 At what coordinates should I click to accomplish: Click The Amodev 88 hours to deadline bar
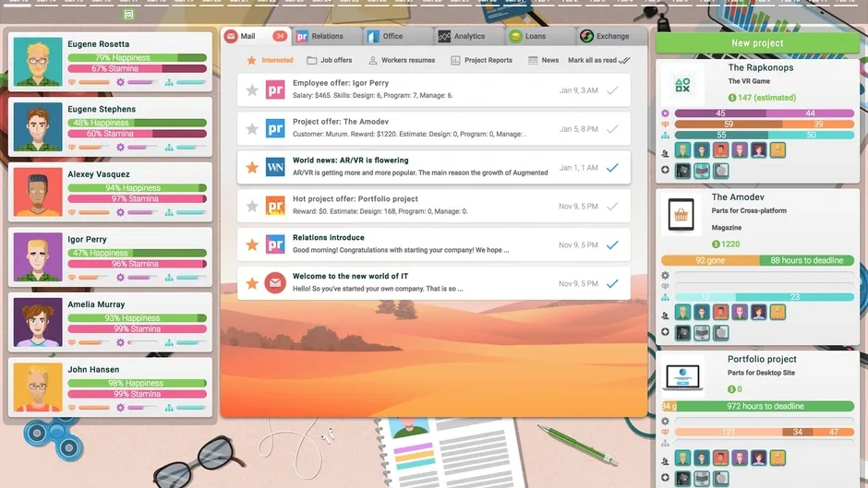pos(806,260)
